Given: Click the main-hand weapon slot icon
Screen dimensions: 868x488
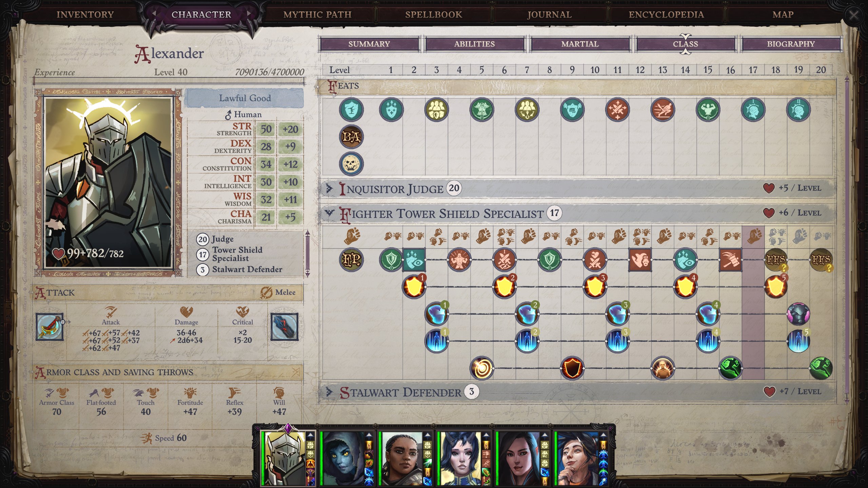Looking at the screenshot, I should click(50, 327).
